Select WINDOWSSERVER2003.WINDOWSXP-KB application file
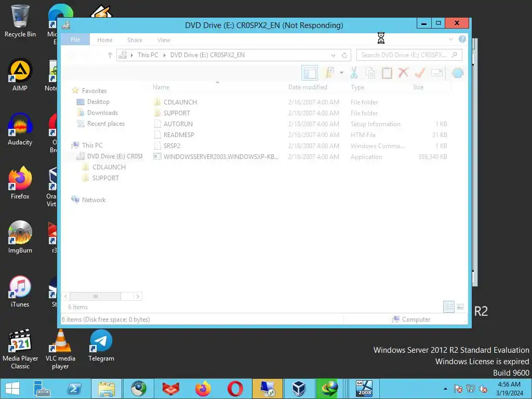 point(221,156)
